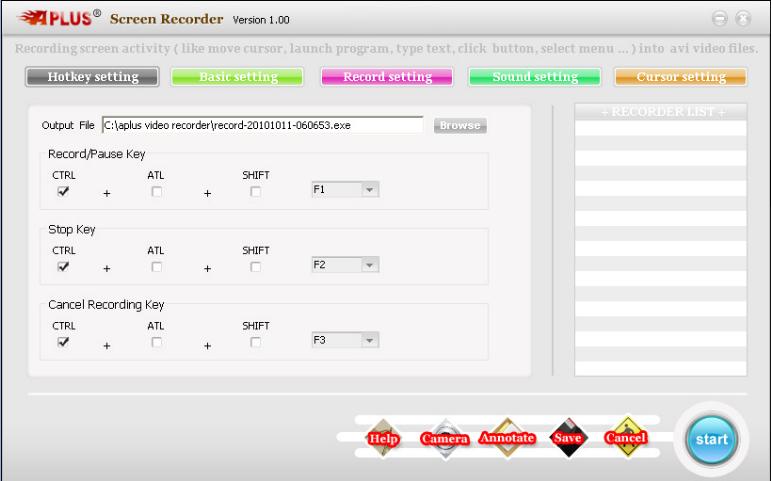The width and height of the screenshot is (771, 481).
Task: Click the "Record/Pause Key" group label
Action: 96,154
